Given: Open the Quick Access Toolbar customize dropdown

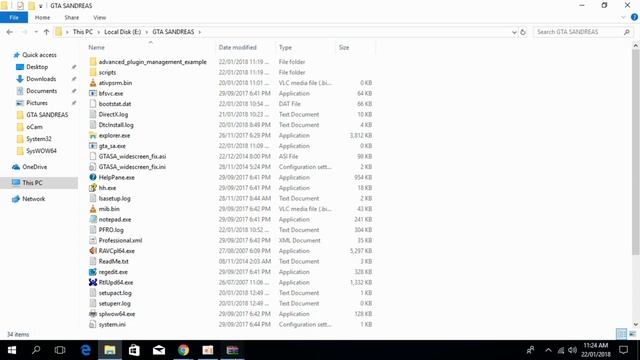Looking at the screenshot, I should 40,6.
